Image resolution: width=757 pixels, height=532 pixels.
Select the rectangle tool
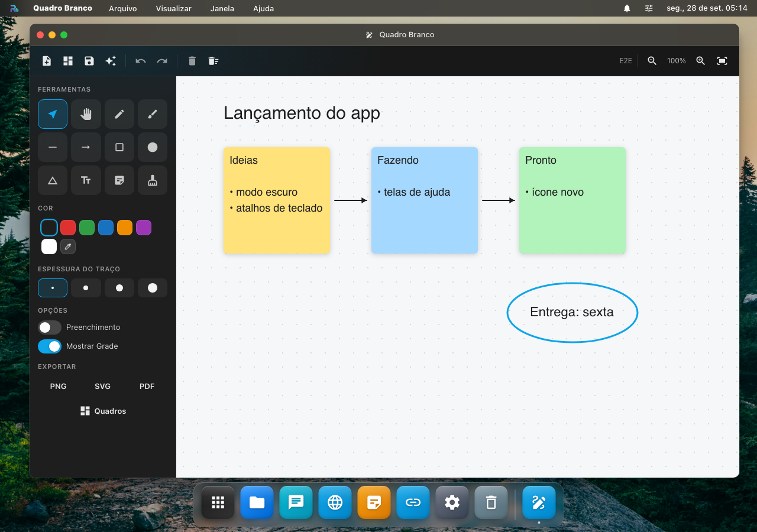[x=119, y=147]
